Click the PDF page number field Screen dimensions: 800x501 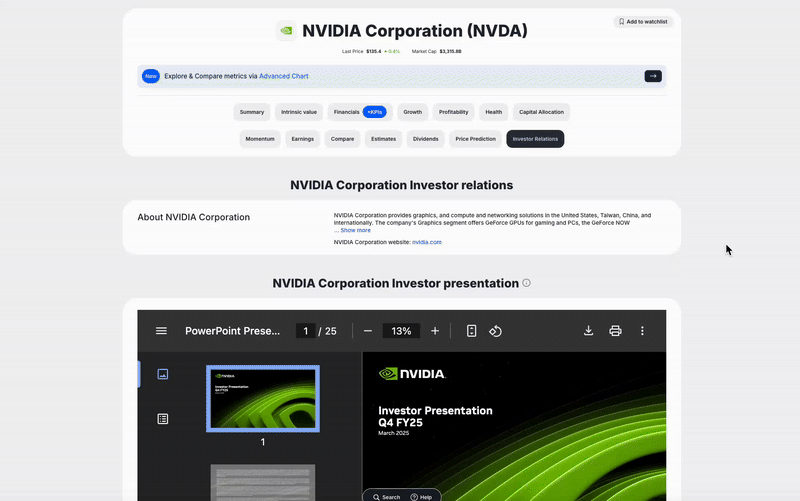tap(306, 331)
